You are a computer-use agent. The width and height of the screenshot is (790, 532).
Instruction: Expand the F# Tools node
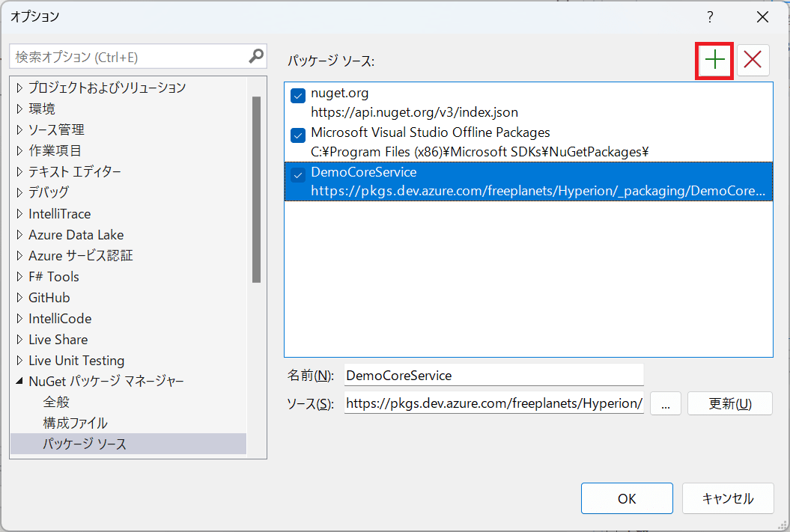(19, 276)
